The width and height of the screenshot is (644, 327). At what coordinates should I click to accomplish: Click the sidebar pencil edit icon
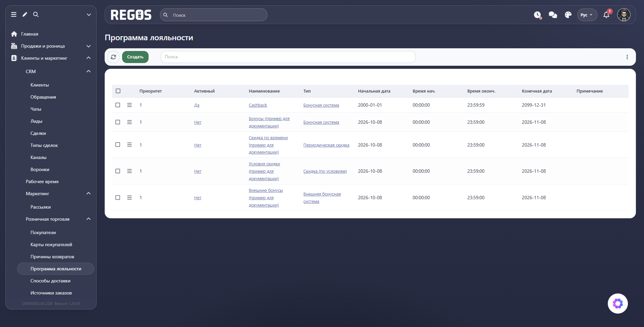coord(25,14)
